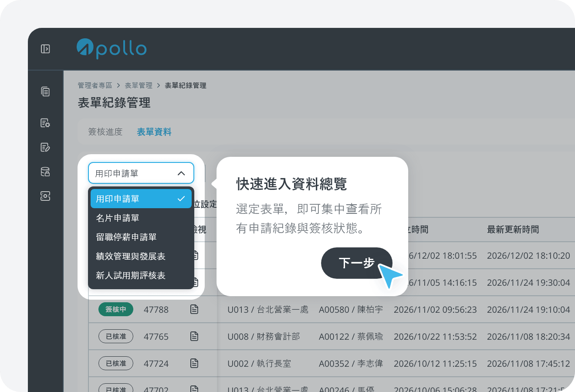Click 下一步 button

pyautogui.click(x=357, y=263)
